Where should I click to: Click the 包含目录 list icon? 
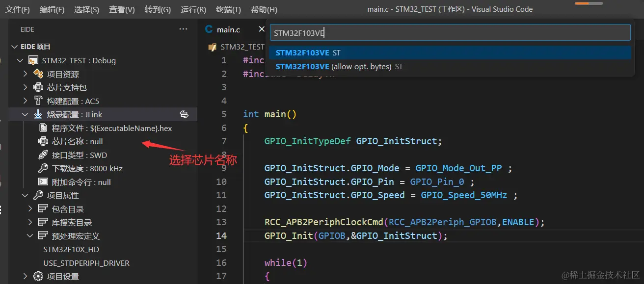43,209
